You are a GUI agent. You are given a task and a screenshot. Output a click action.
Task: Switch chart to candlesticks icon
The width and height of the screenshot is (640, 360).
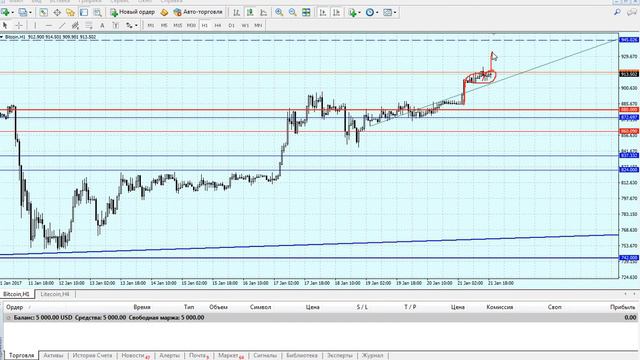click(250, 13)
